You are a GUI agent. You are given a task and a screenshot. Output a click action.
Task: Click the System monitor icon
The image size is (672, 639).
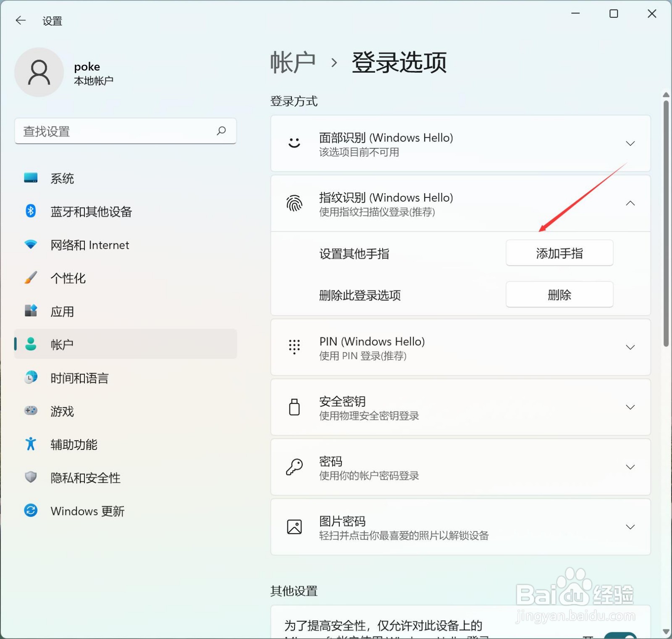(x=31, y=178)
